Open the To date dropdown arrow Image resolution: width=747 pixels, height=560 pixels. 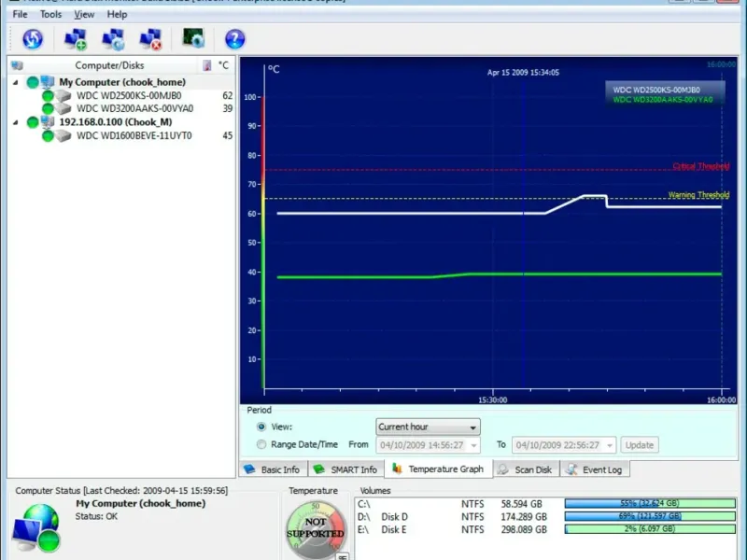click(x=610, y=445)
